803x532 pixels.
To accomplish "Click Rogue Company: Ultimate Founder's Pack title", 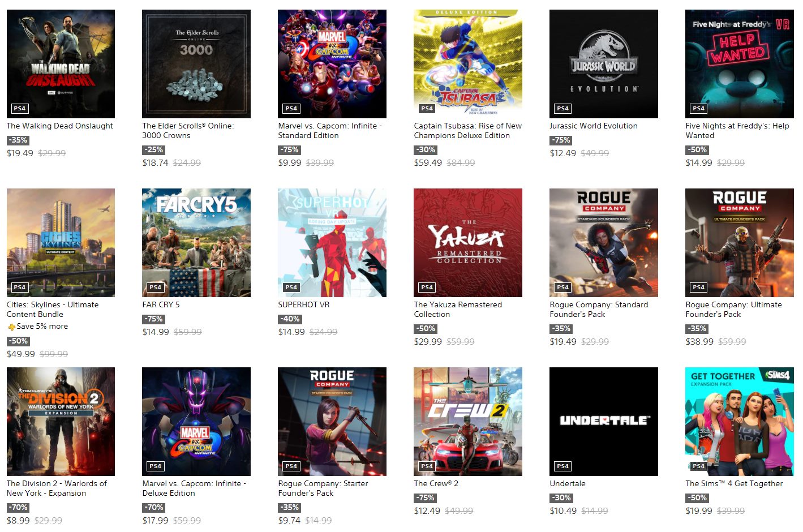I will point(734,310).
